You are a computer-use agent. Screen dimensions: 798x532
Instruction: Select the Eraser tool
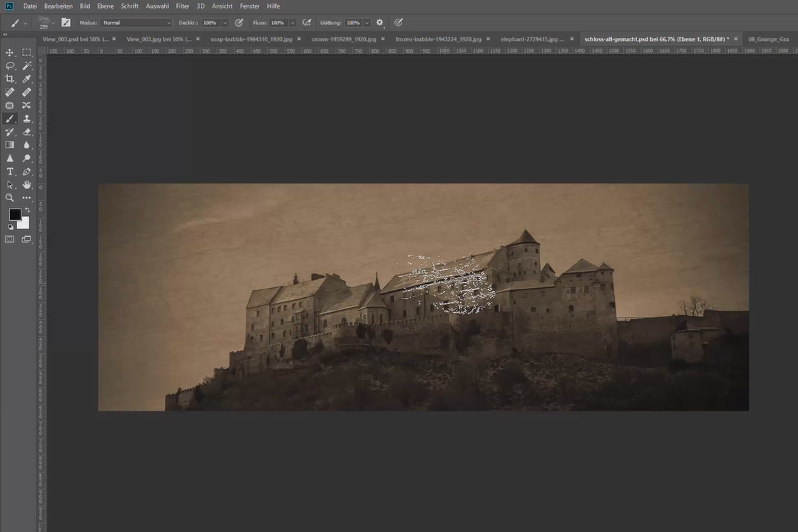point(27,132)
